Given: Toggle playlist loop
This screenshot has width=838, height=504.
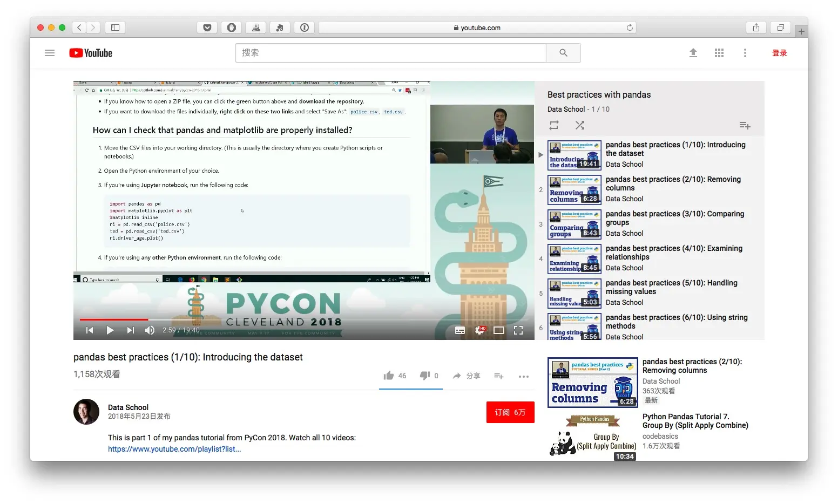Looking at the screenshot, I should [554, 125].
